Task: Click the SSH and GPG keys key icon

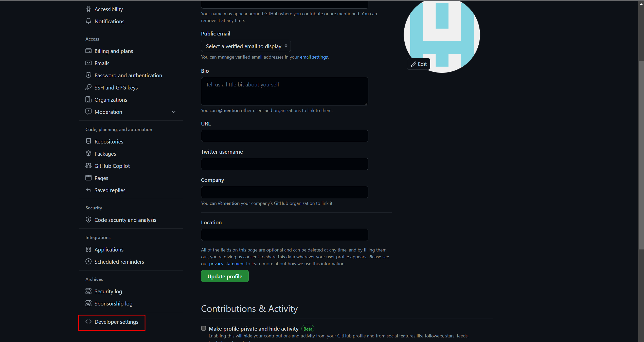Action: point(88,87)
